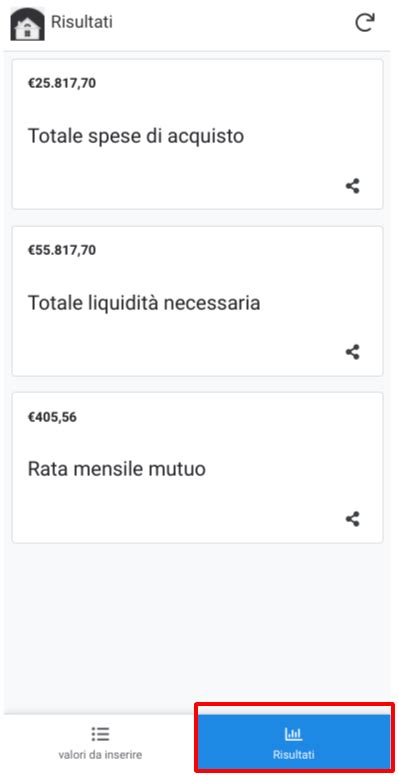Switch to the valori da inserire tab

(100, 742)
